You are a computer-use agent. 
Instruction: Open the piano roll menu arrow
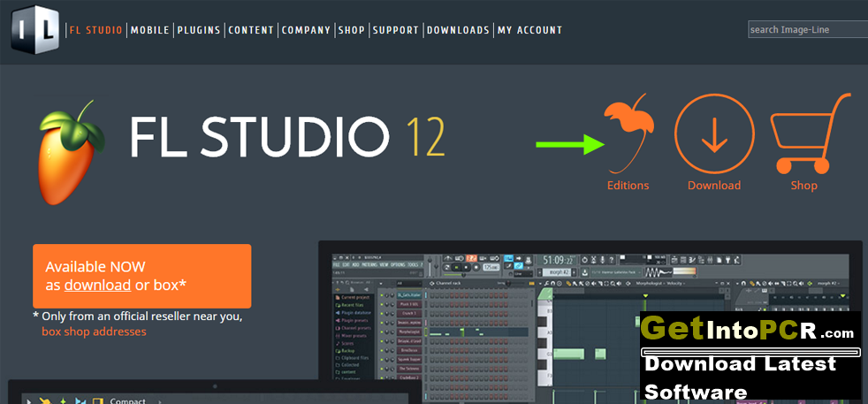pyautogui.click(x=540, y=284)
